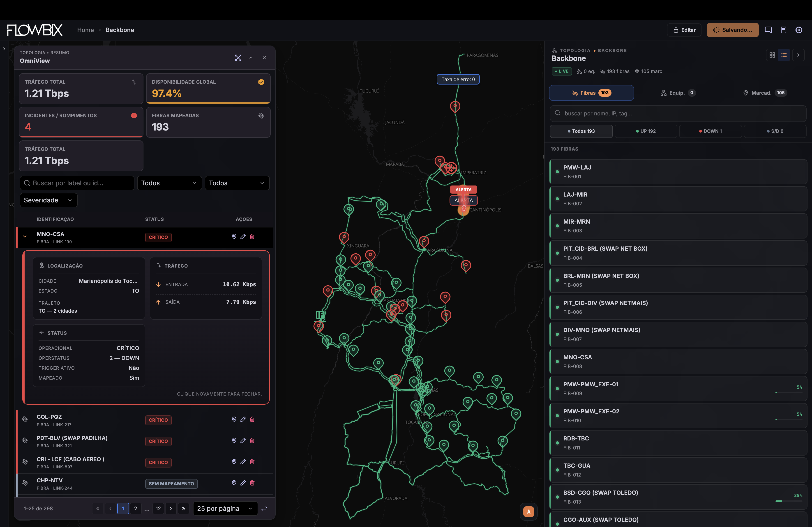Close the OmniView panel
Viewport: 812px width, 527px height.
(264, 58)
